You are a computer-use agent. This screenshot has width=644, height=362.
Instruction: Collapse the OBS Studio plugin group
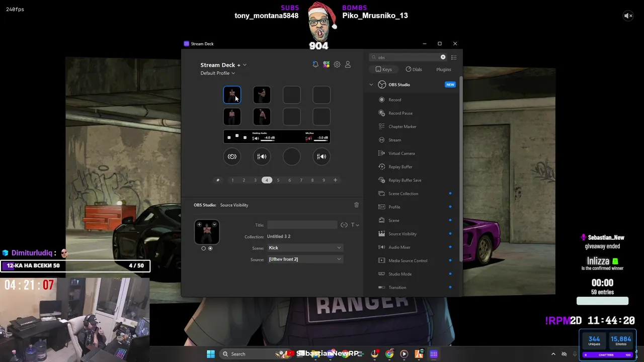pyautogui.click(x=371, y=84)
